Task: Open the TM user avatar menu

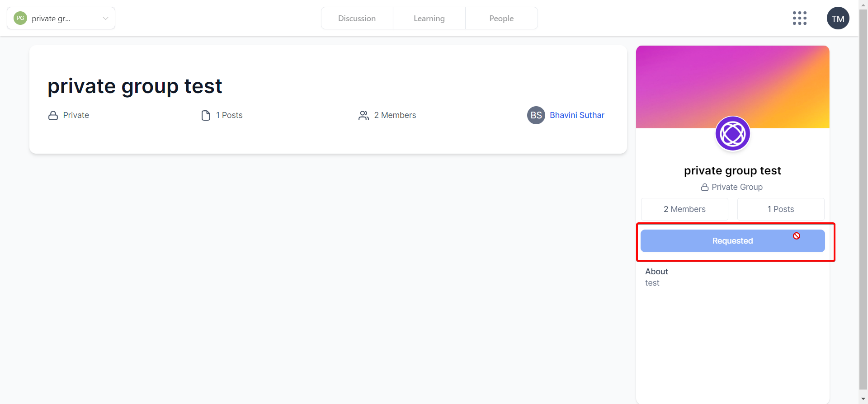Action: [838, 18]
